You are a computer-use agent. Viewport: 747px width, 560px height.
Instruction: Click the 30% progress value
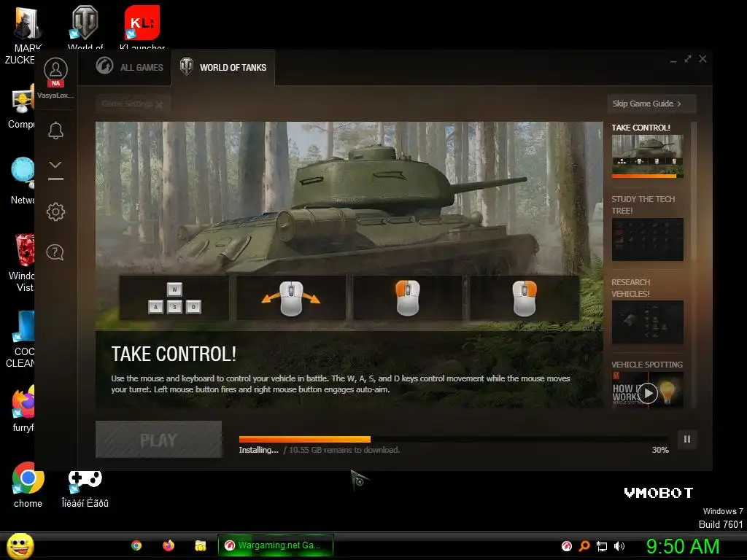660,450
